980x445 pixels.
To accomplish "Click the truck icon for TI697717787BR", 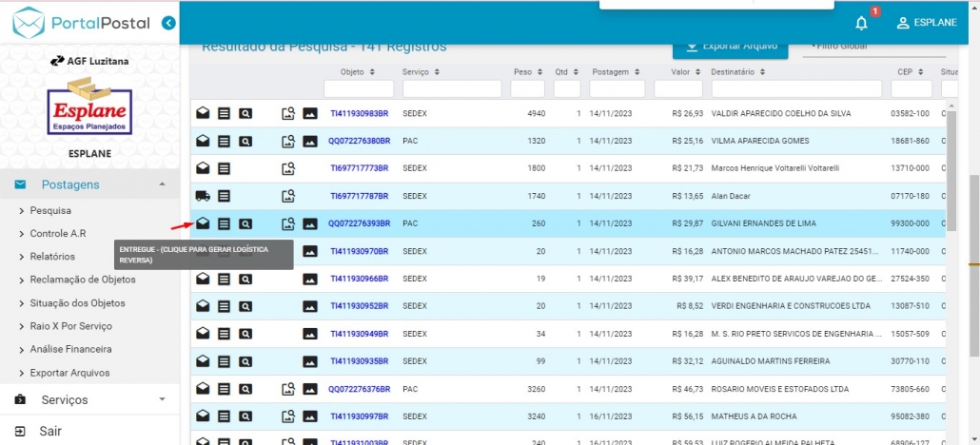I will click(x=203, y=197).
